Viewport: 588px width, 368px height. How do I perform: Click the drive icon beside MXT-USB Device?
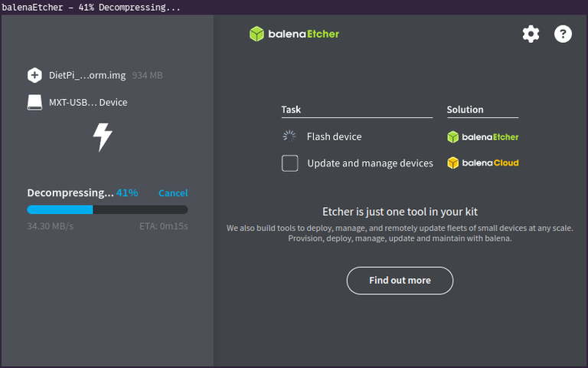click(x=34, y=103)
